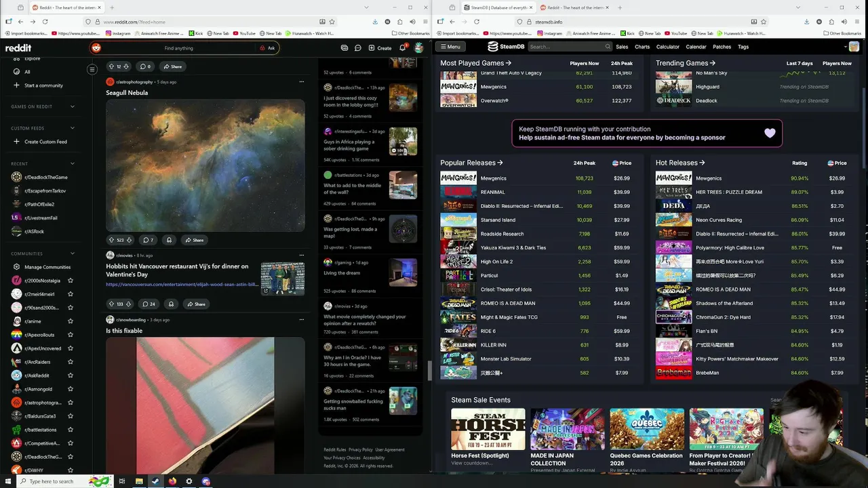Click the heart icon on the sponsor banner
Viewport: 868px width, 488px height.
coord(770,133)
